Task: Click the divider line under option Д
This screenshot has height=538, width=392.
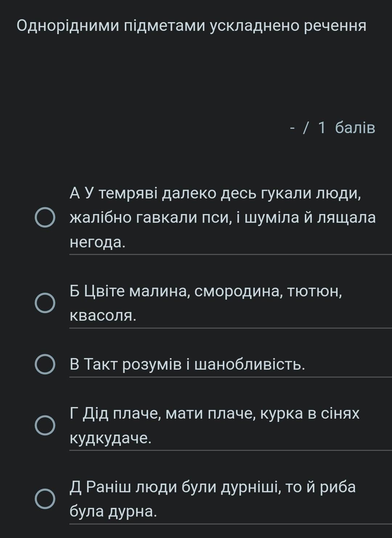Action: coord(230,524)
